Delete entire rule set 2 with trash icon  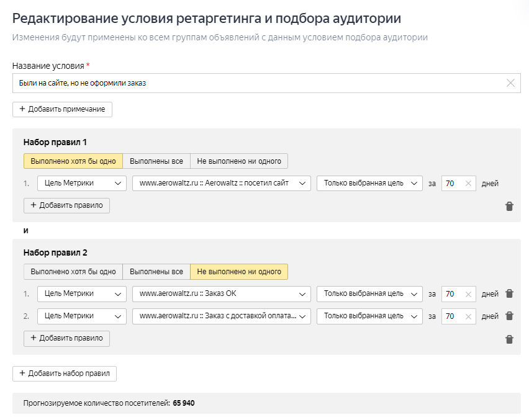click(509, 339)
